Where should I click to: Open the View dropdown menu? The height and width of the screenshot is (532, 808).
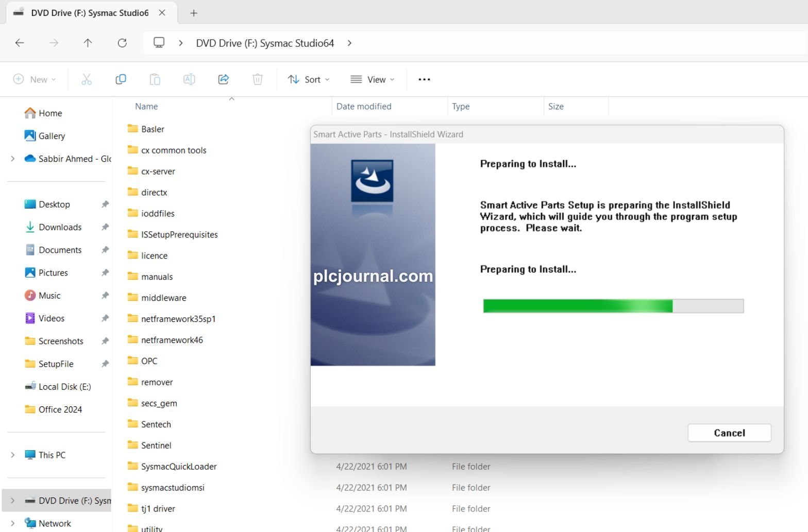[x=373, y=79]
